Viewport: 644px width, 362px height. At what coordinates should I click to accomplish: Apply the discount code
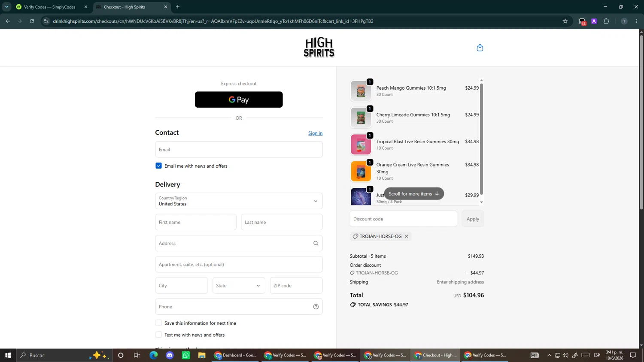(473, 219)
